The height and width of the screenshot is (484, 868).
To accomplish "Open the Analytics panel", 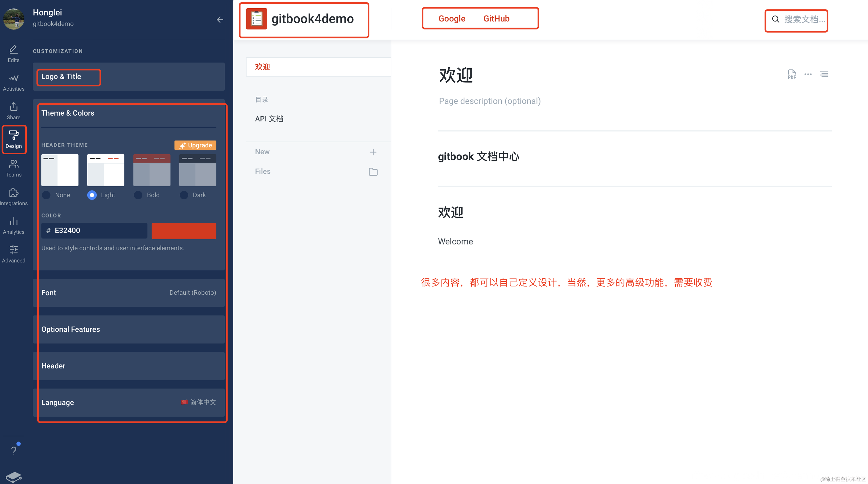I will pyautogui.click(x=13, y=225).
